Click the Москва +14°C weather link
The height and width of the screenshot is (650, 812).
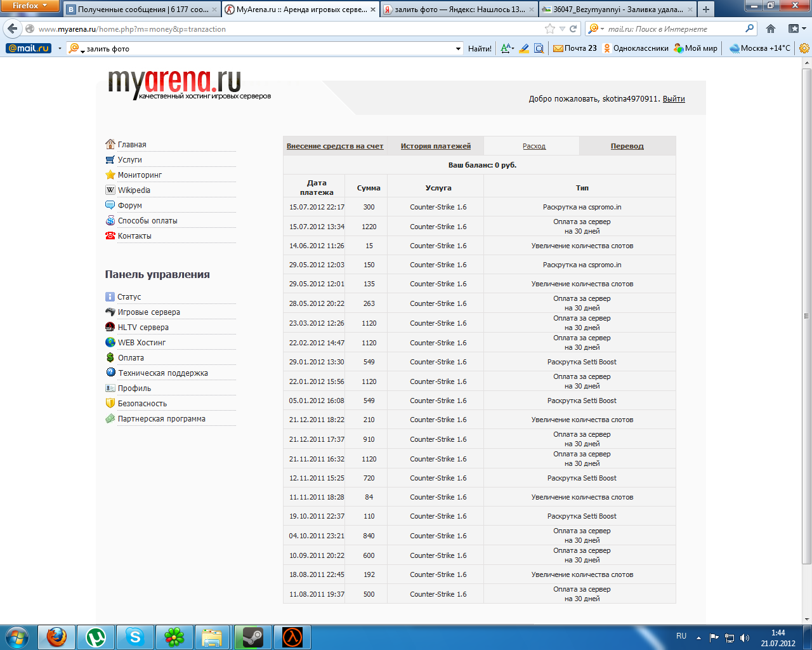click(x=760, y=48)
